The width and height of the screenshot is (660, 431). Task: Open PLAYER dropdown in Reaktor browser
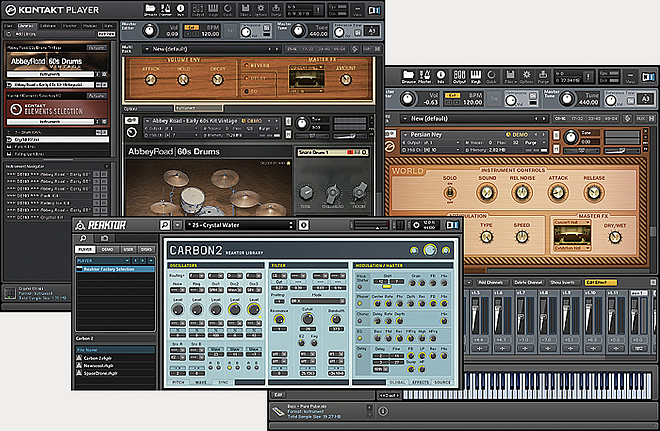pos(103,261)
